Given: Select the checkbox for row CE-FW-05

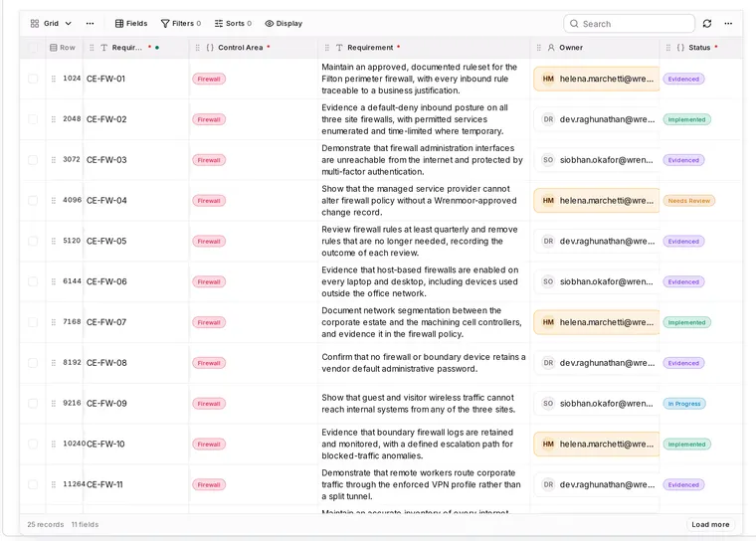Looking at the screenshot, I should [33, 241].
